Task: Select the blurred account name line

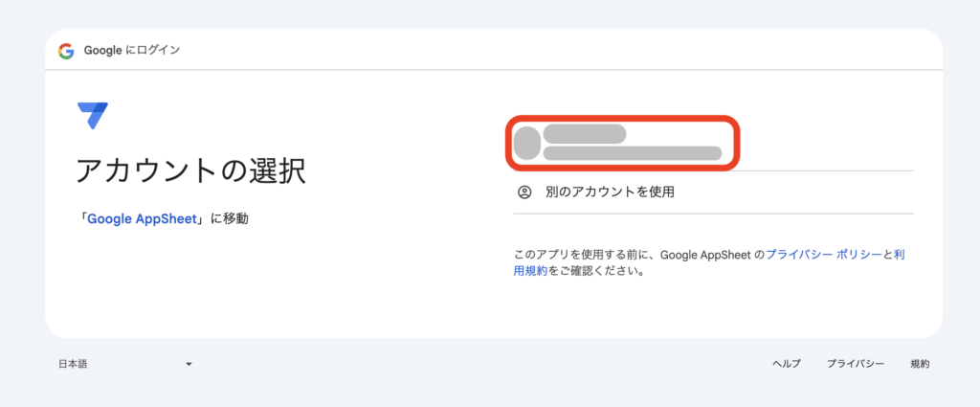Action: [585, 134]
